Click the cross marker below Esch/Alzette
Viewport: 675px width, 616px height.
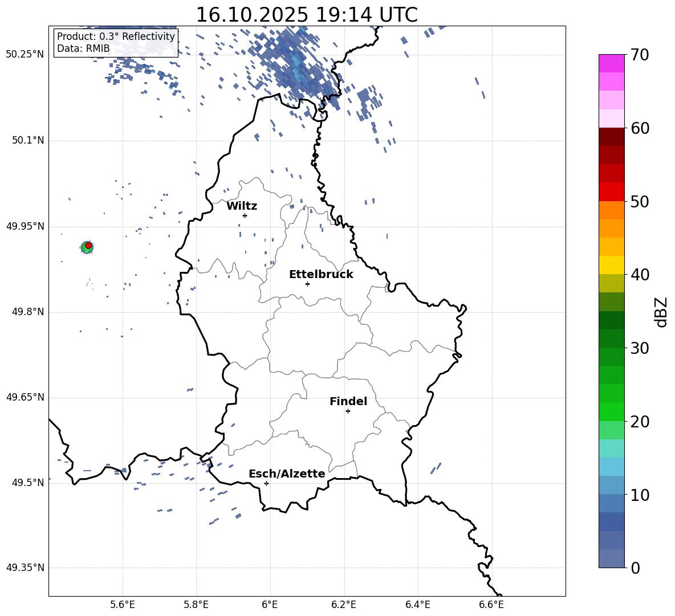[266, 483]
